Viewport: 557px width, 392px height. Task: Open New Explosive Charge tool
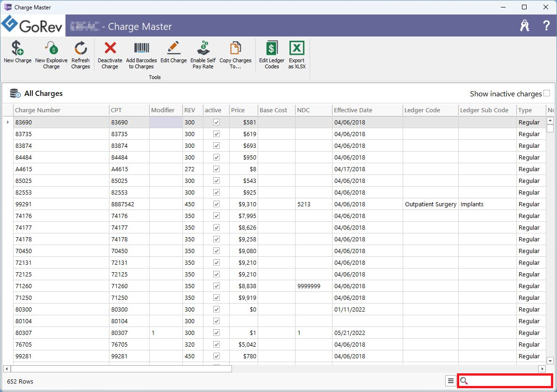pos(51,54)
